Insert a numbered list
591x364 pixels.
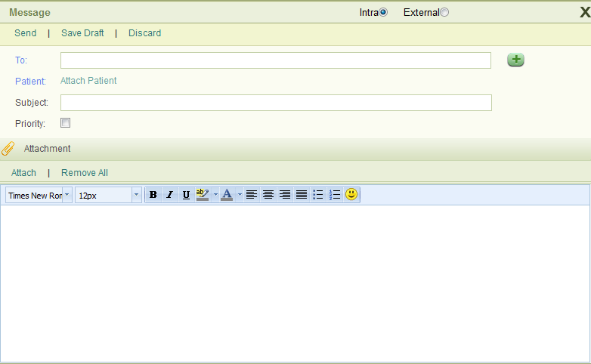pyautogui.click(x=335, y=195)
